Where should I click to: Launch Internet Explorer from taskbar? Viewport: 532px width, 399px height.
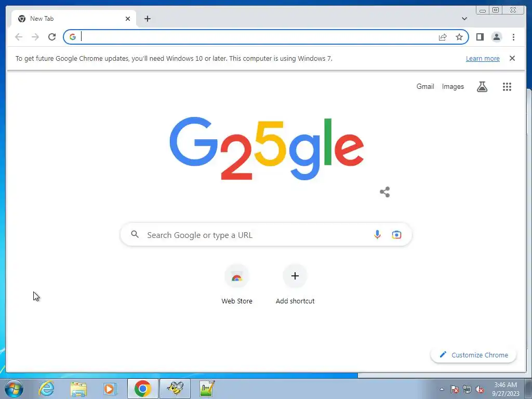click(x=46, y=388)
